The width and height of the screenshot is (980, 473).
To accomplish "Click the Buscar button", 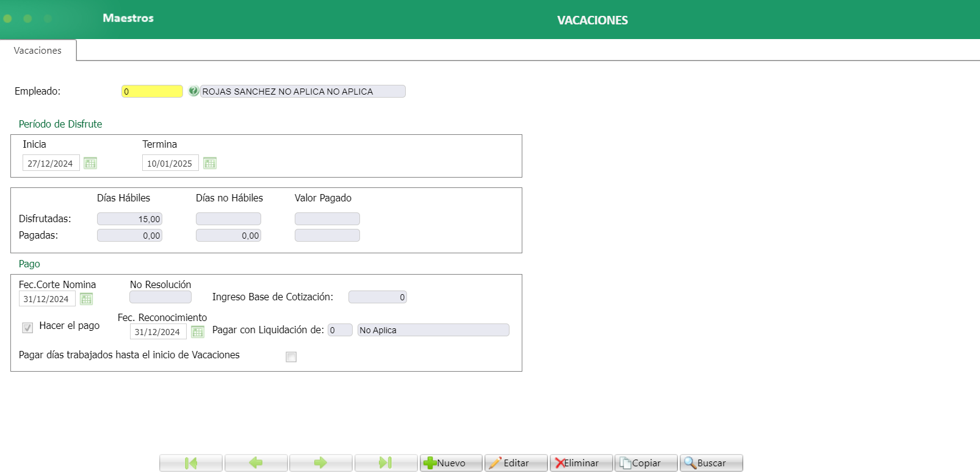I will 712,463.
